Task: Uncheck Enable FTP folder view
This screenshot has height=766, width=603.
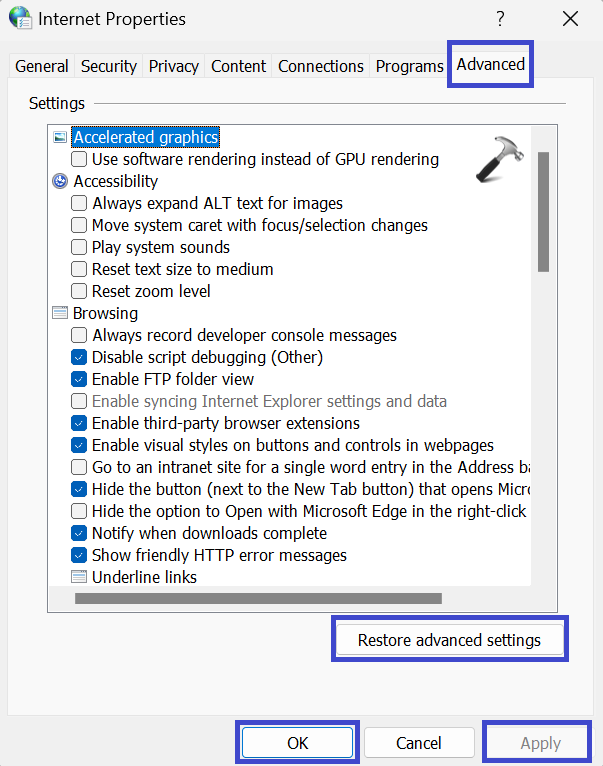Action: (x=79, y=379)
